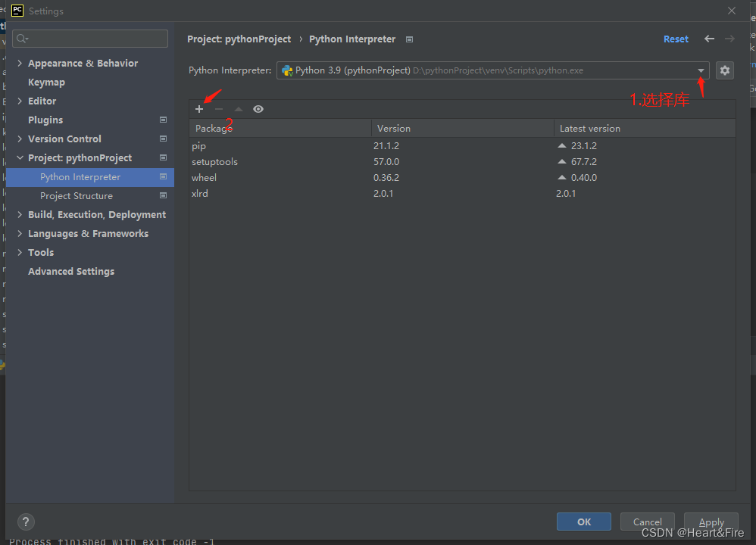This screenshot has width=756, height=545.
Task: Expand Build, Execution, Deployment chevron
Action: click(20, 214)
